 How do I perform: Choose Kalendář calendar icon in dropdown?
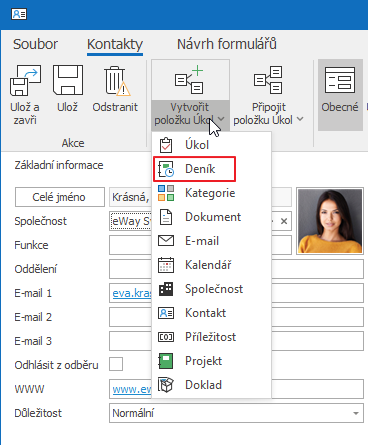click(x=166, y=265)
